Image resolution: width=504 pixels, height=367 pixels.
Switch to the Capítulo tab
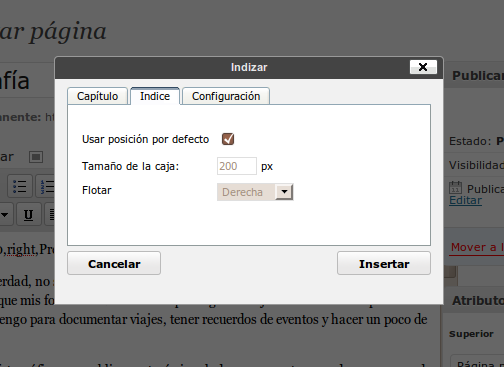tap(97, 96)
